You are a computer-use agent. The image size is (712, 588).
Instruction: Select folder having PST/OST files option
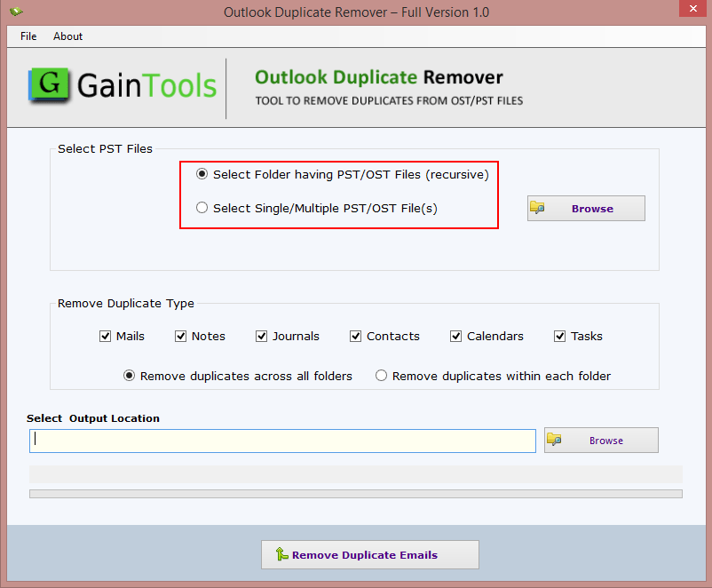[x=202, y=175]
